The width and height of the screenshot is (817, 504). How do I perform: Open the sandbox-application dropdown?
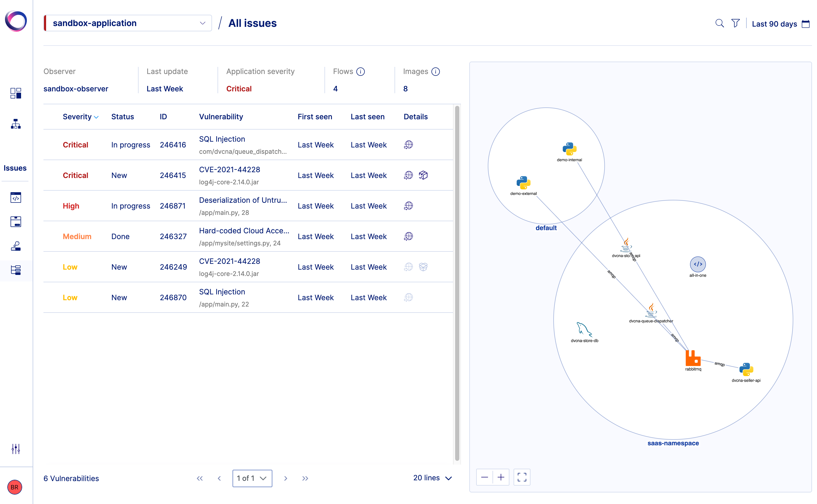pos(128,23)
